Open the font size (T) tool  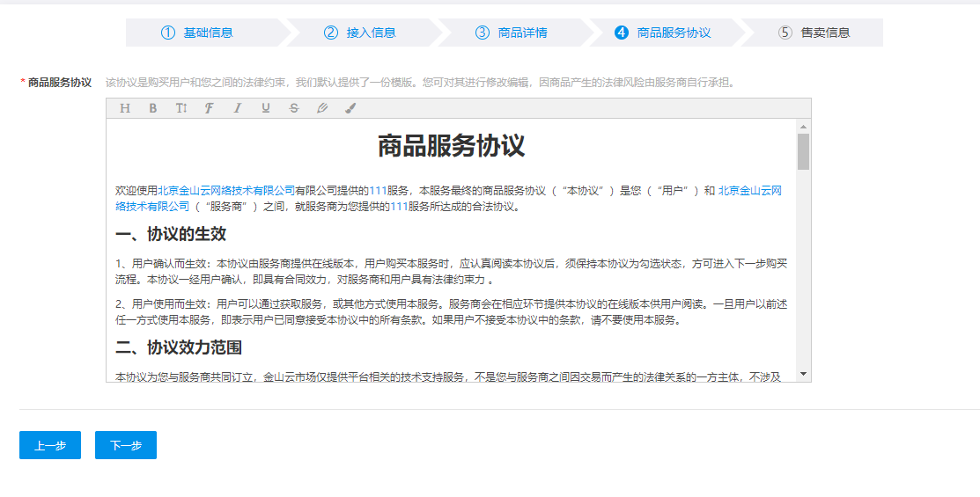click(181, 108)
